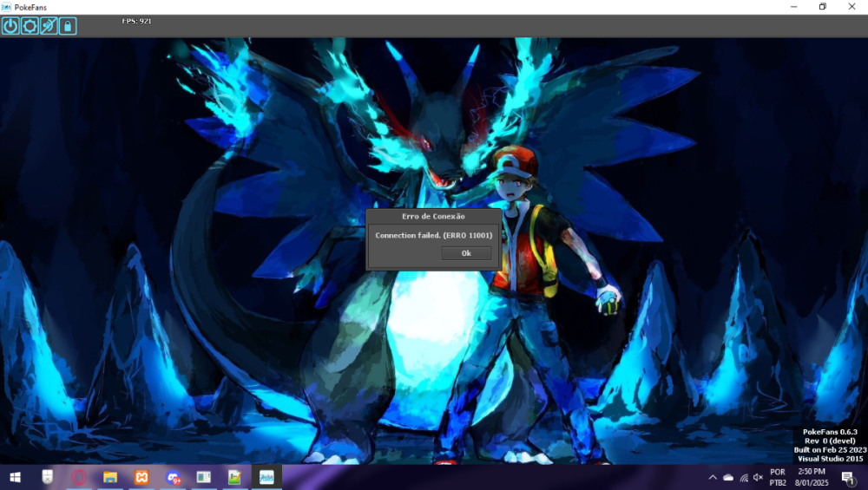Open the clock showing 2:50 PM
868x490 pixels.
(811, 477)
